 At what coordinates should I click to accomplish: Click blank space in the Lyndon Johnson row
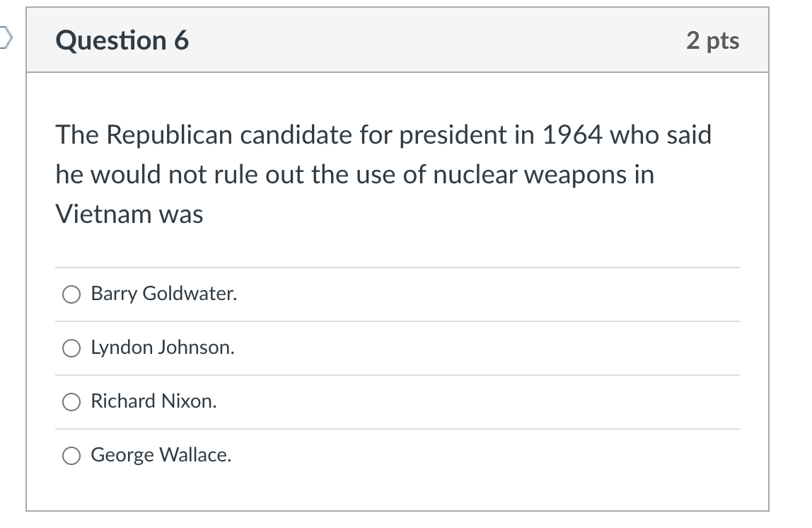487,348
